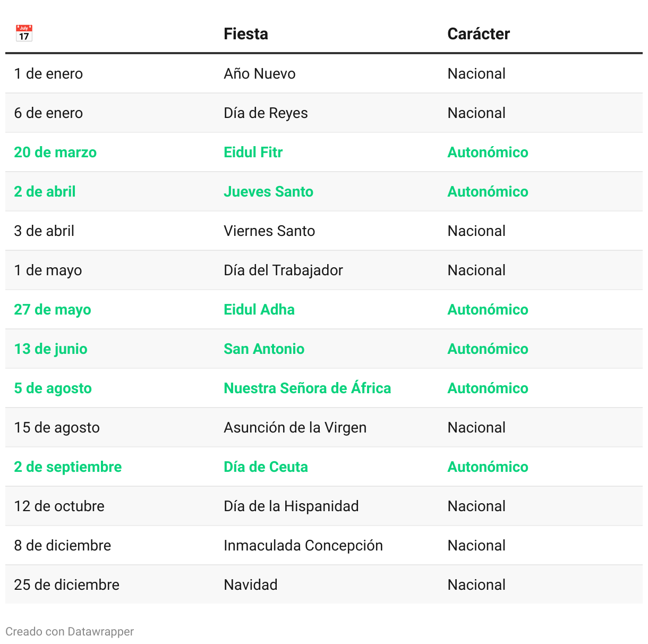Select the 1 de enero date cell
The height and width of the screenshot is (644, 648).
[48, 73]
